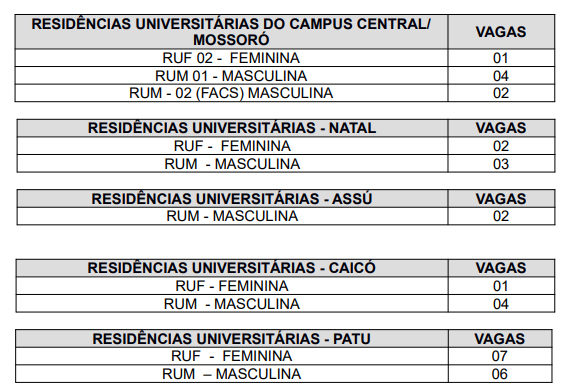Select the Assú RUM - MASCULINA row
Viewport: 568px width, 385px height.
(x=286, y=216)
